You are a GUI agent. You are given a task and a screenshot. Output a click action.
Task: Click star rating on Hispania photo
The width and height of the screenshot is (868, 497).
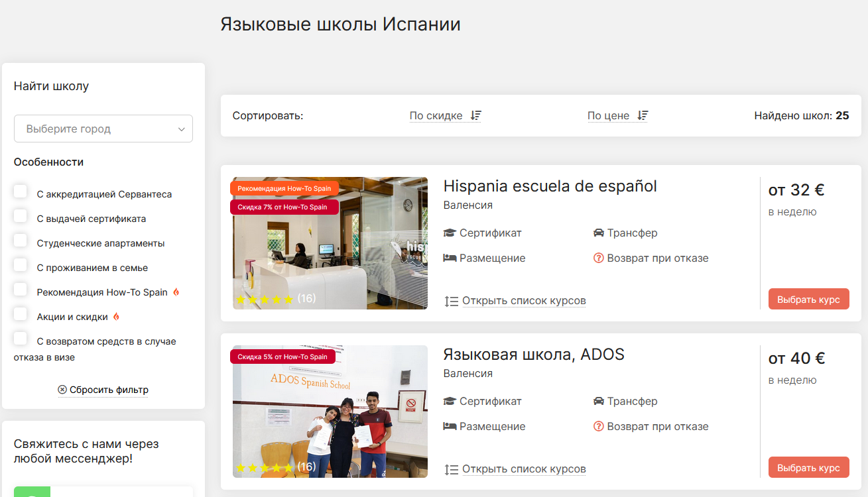click(x=264, y=299)
